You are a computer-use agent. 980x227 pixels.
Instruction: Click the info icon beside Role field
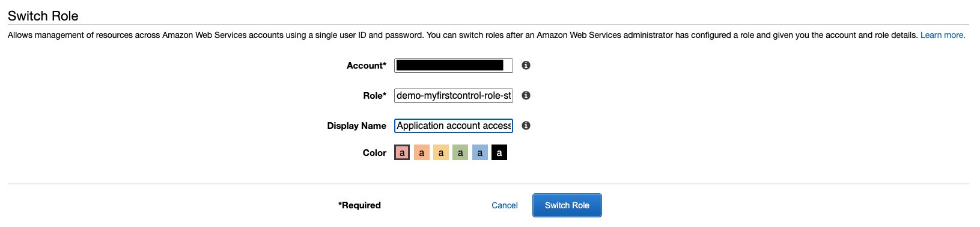click(526, 95)
